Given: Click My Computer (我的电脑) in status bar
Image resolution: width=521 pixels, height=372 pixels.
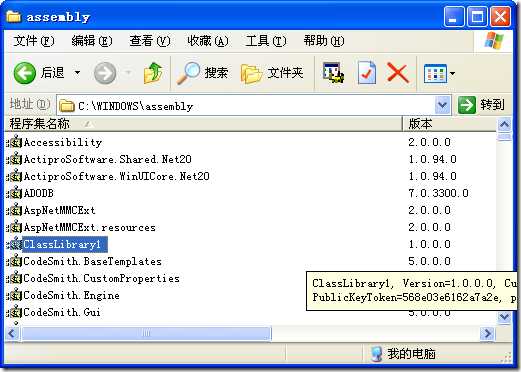Looking at the screenshot, I should 403,354.
